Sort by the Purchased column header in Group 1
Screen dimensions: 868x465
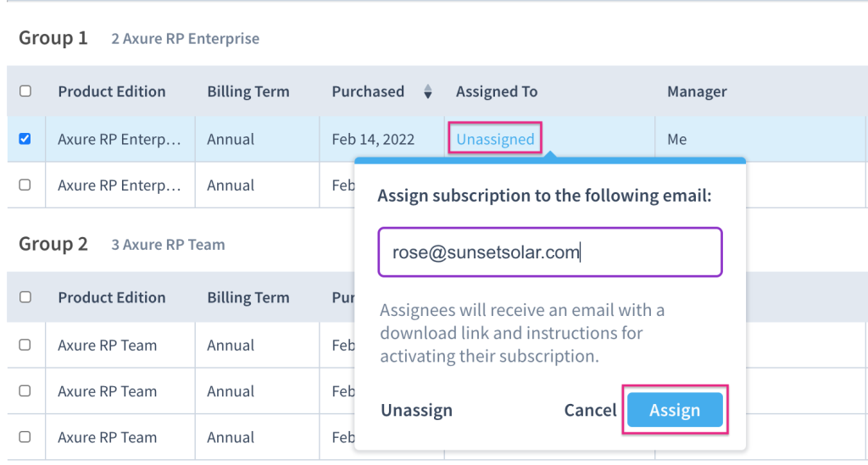(x=368, y=91)
